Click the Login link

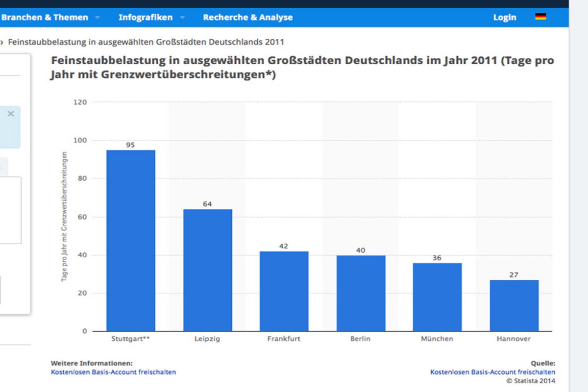(x=505, y=17)
